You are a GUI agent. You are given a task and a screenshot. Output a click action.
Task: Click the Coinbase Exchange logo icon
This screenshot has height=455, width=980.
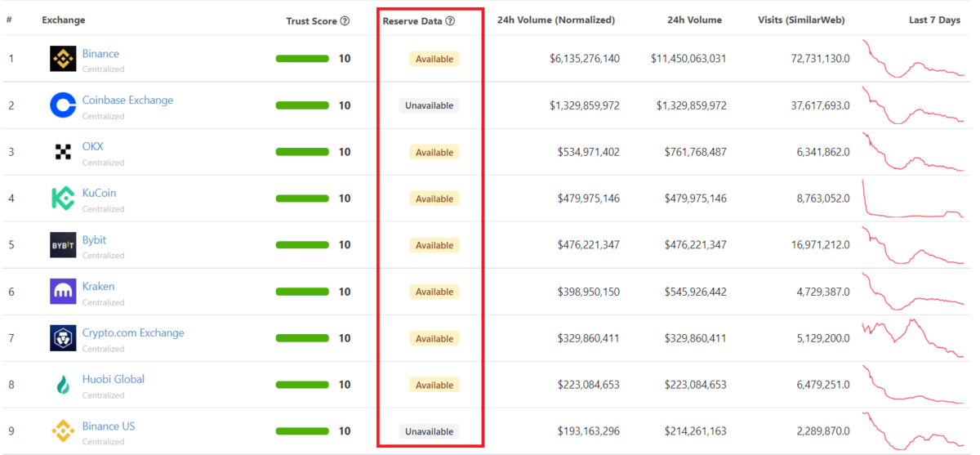(x=63, y=105)
